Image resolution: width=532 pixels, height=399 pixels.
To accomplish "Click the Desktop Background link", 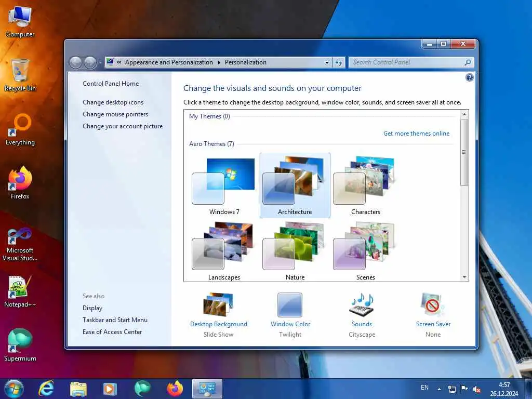I will tap(219, 324).
